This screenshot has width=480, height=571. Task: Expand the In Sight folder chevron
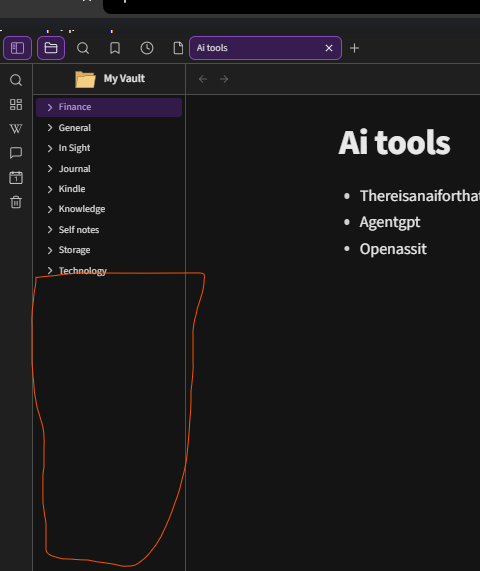[50, 148]
